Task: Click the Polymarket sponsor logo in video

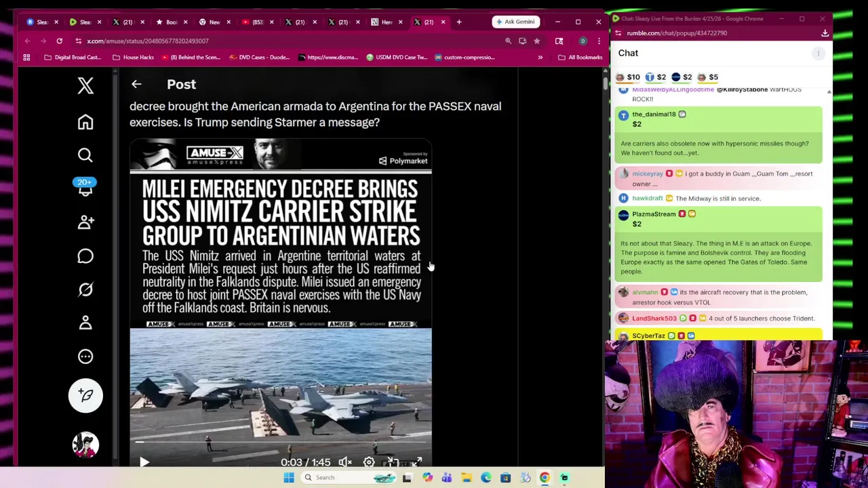Action: 403,161
